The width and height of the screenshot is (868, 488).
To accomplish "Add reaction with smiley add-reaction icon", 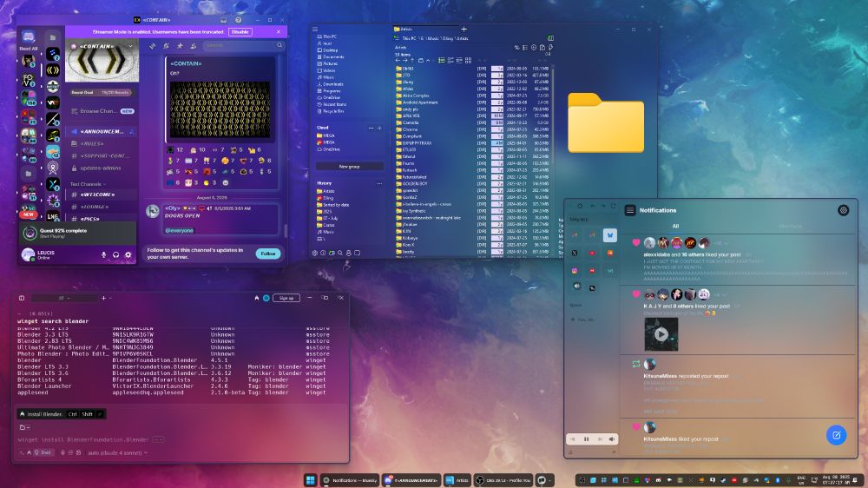I will coord(226,183).
